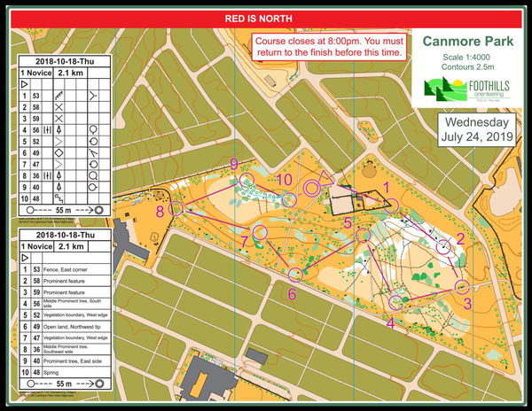
Task: Click 'Prominent feature' in row 2 code 58
Action: point(64,281)
